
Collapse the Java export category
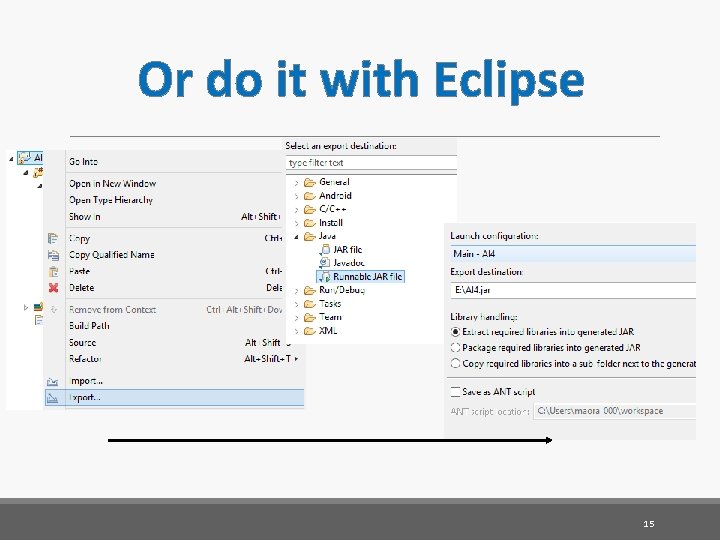pos(297,237)
